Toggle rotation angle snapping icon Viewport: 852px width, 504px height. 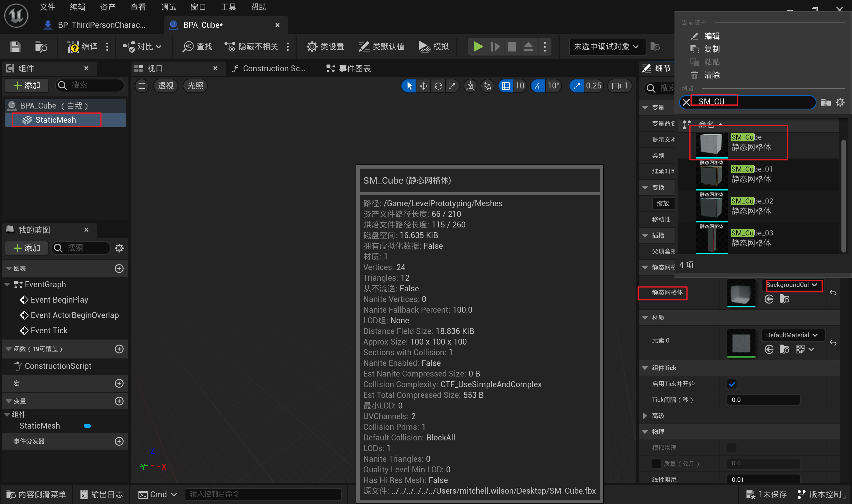[538, 86]
